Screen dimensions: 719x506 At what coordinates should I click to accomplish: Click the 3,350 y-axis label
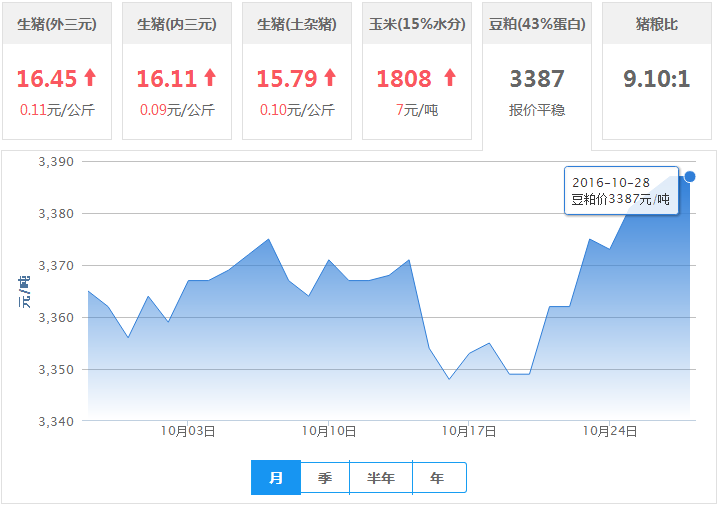(56, 369)
